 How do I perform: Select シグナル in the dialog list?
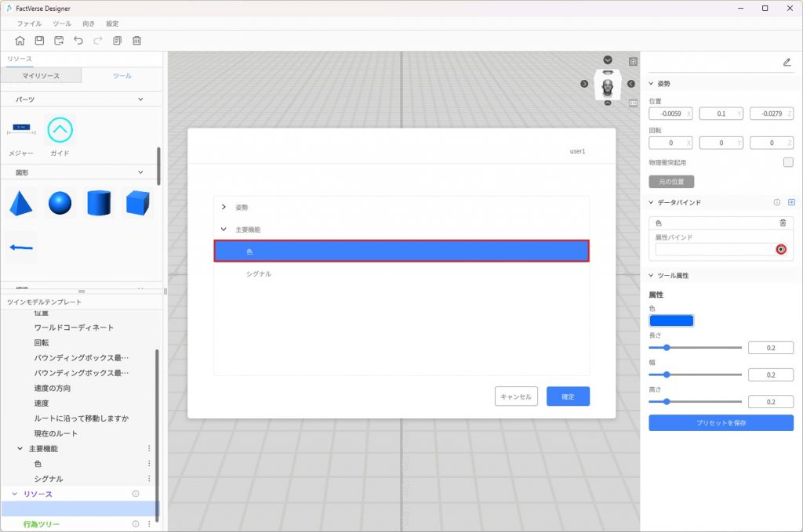(259, 274)
